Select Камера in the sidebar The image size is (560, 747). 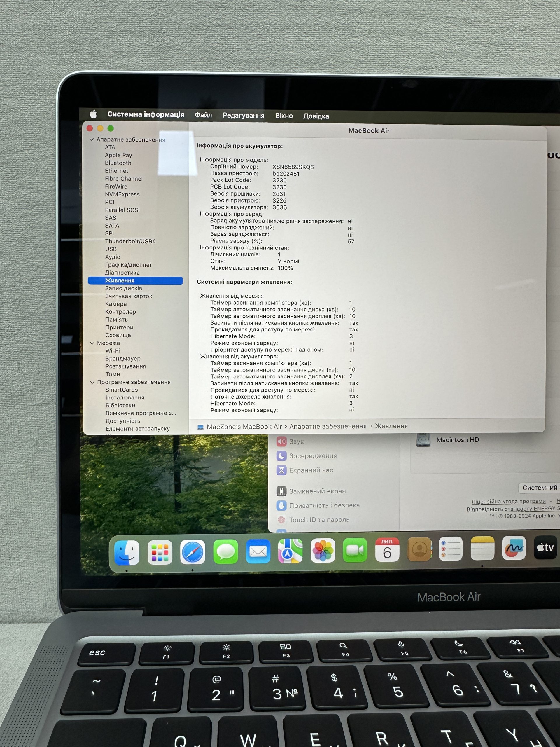click(x=116, y=304)
